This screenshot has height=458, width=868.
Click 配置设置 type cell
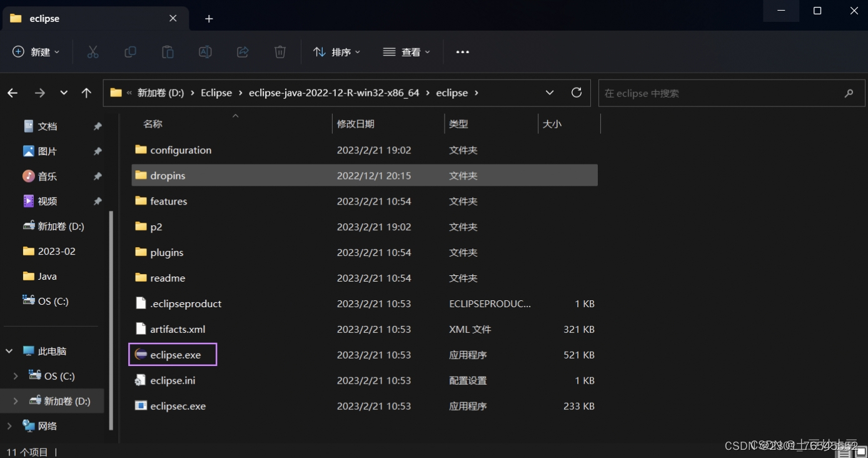[468, 380]
